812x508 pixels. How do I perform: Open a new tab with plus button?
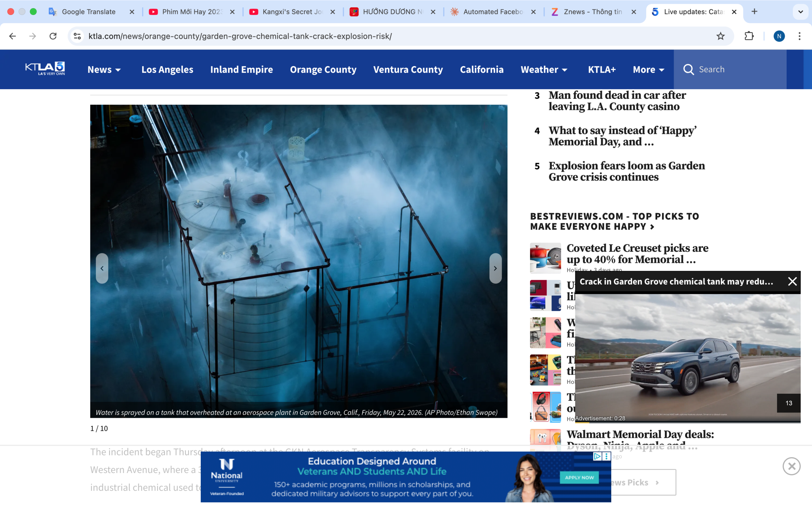(x=754, y=11)
